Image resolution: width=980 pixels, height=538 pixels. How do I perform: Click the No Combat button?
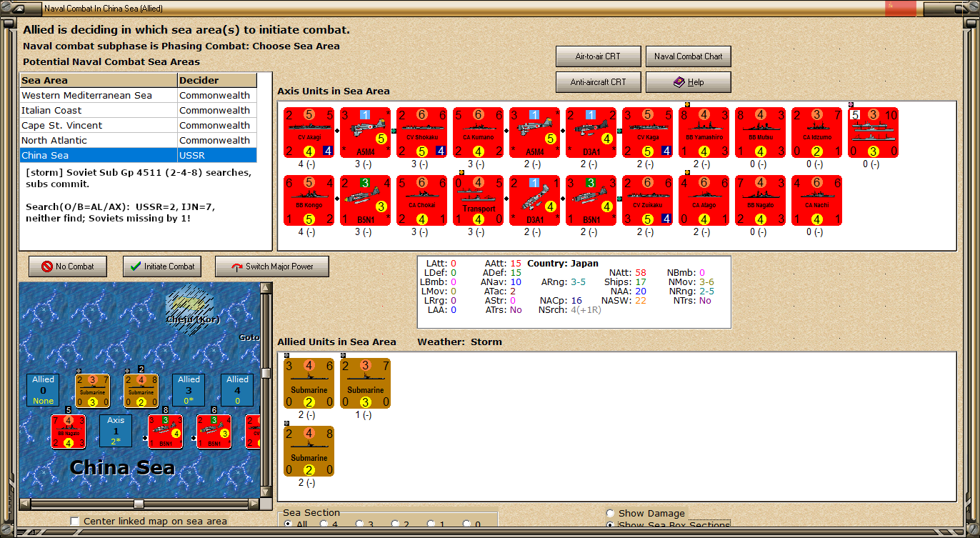pyautogui.click(x=68, y=266)
